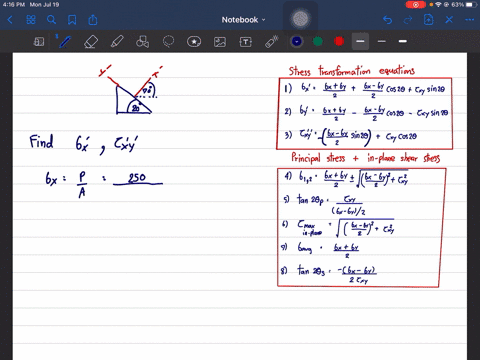Screen dimensions: 480x360
Task: Open the Notebook title dropdown
Action: [x=243, y=20]
